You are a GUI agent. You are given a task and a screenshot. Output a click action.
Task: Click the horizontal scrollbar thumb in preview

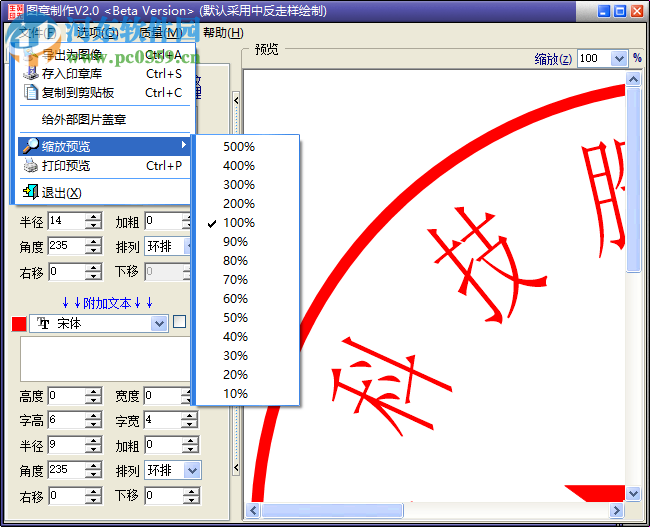(x=332, y=510)
